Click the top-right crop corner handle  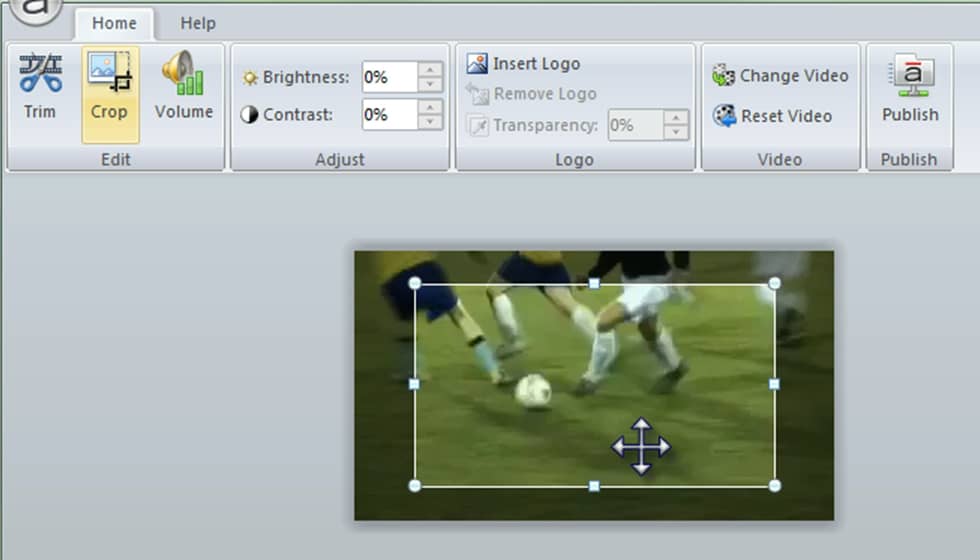pyautogui.click(x=774, y=283)
